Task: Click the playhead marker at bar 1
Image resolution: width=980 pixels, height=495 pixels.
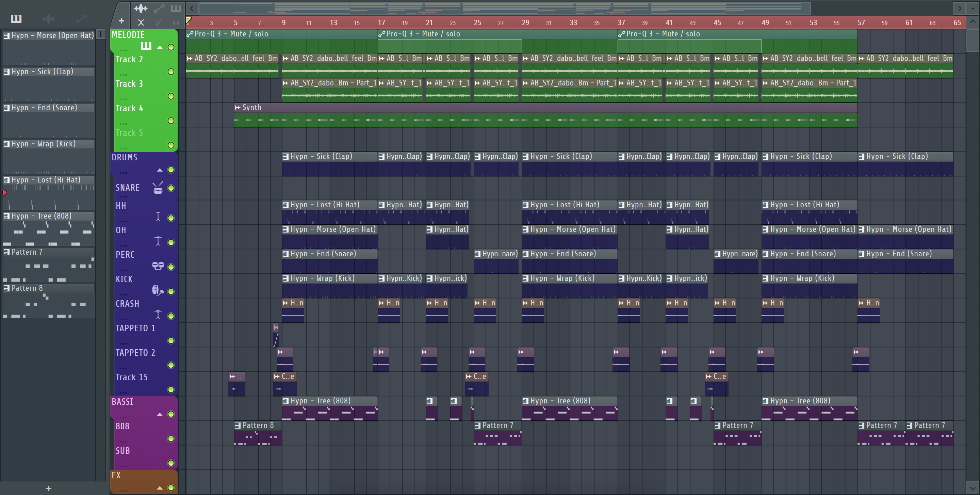Action: pos(188,20)
